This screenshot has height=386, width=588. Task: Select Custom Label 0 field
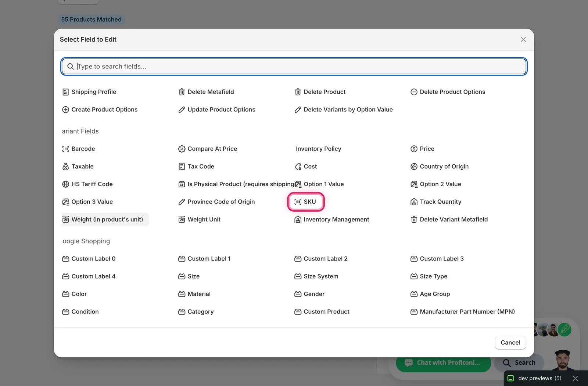click(89, 259)
